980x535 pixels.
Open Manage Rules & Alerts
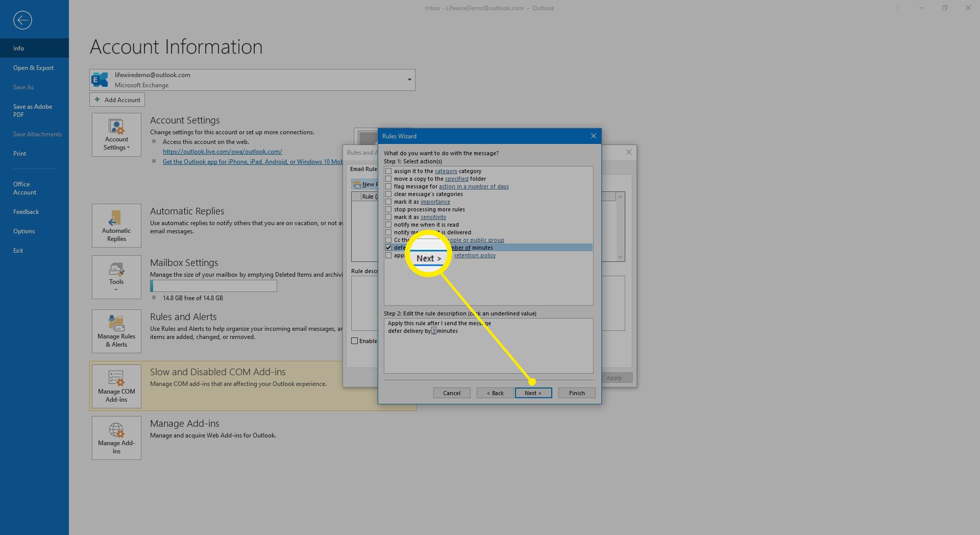116,331
